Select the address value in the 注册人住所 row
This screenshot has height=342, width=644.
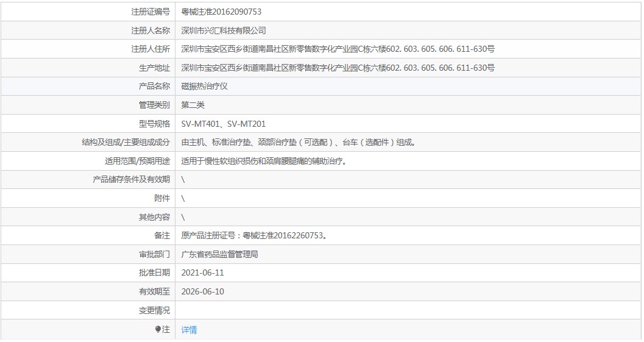tap(338, 49)
